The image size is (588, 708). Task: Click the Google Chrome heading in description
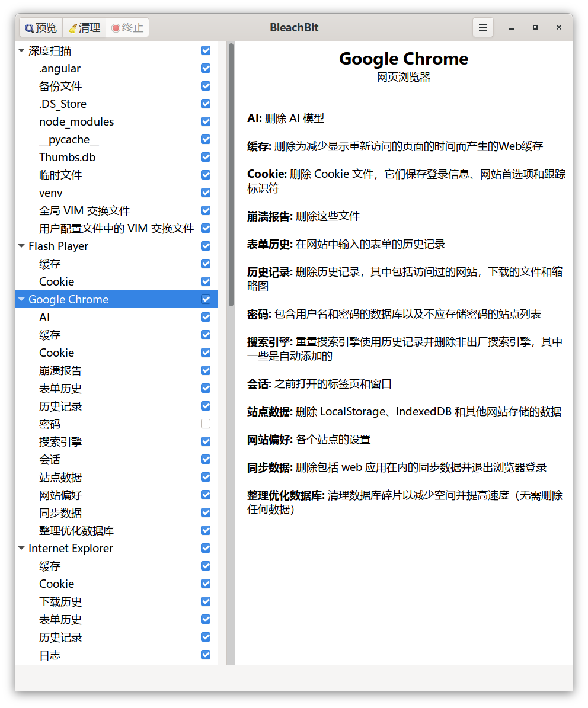click(404, 59)
